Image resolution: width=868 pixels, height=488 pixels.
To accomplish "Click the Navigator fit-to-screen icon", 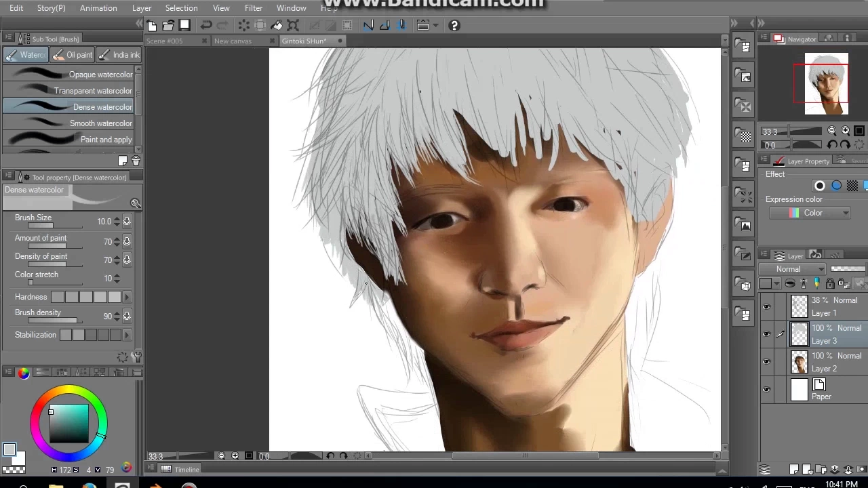I will pyautogui.click(x=859, y=131).
